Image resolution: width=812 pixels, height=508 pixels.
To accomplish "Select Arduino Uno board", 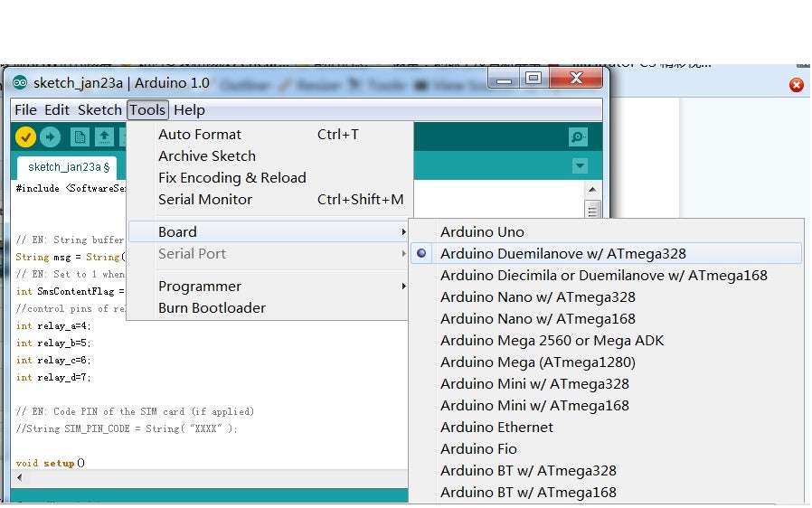I will [x=606, y=232].
